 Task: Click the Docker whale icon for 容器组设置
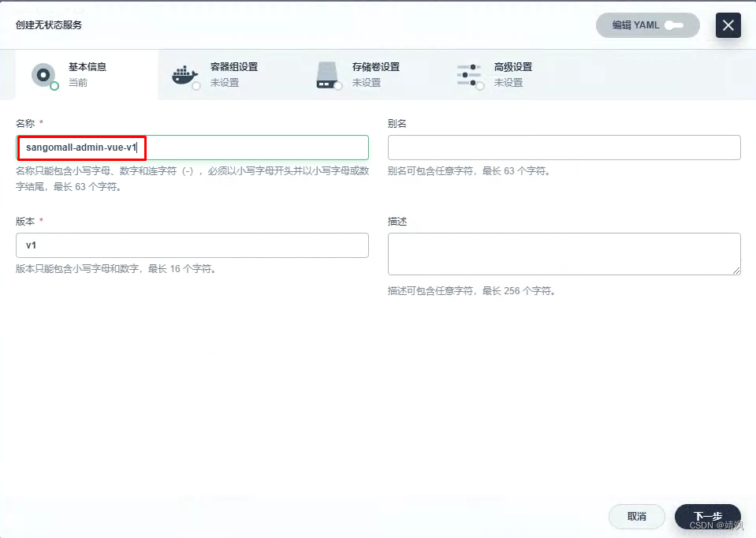tap(184, 75)
